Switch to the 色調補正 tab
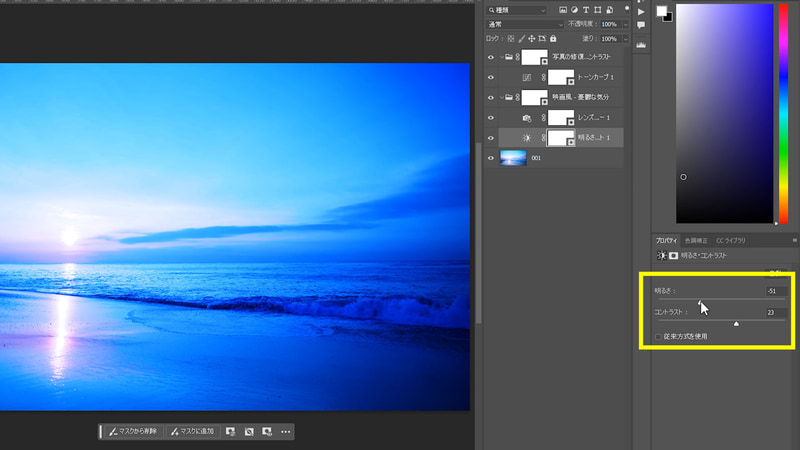800x450 pixels. click(696, 241)
